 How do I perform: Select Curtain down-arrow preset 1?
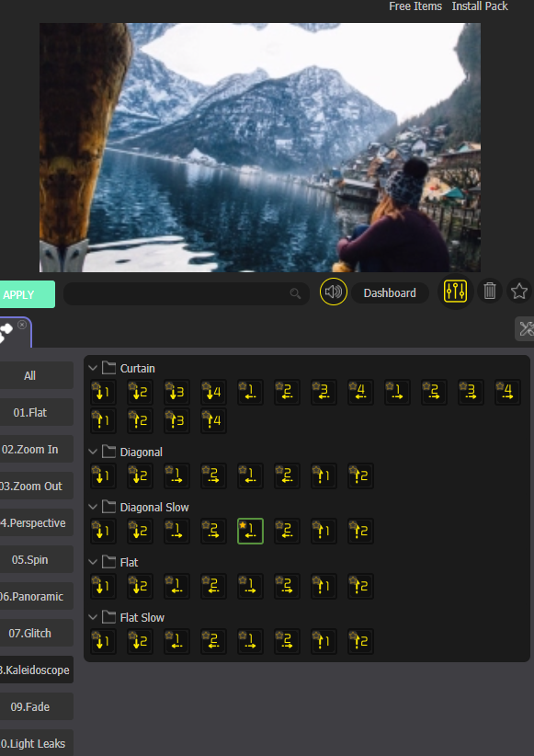103,392
